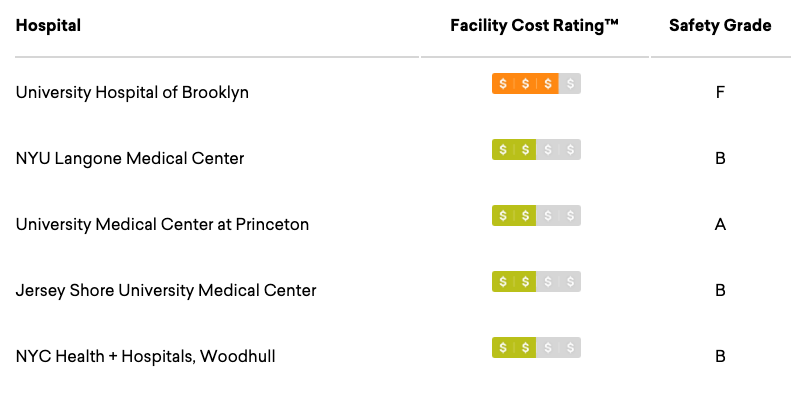Click NYU Langone Medical Center cost rating badge

[536, 150]
